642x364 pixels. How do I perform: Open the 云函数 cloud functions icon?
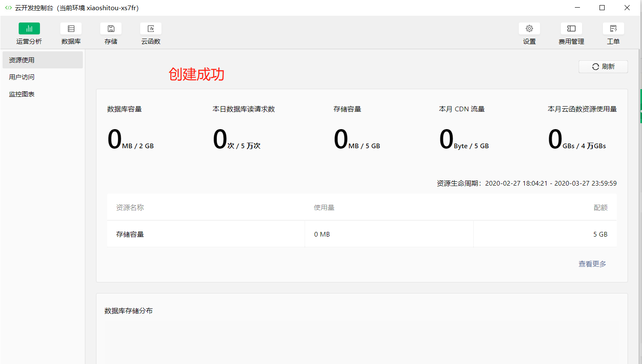pyautogui.click(x=151, y=28)
